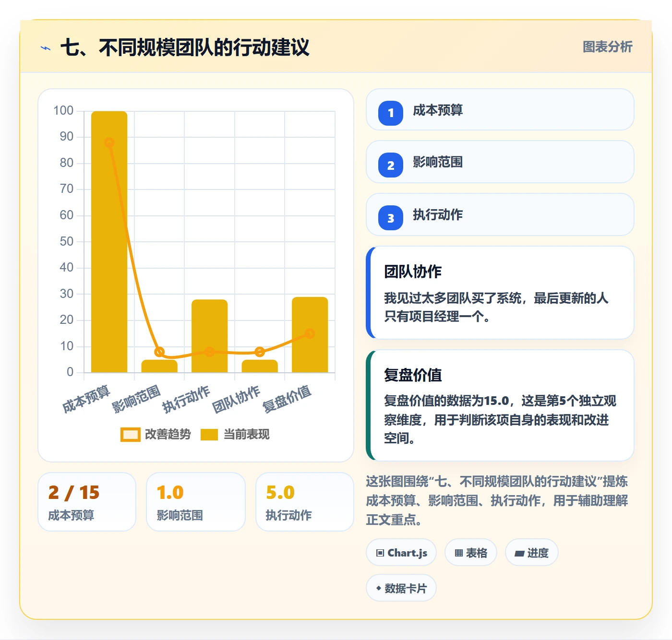Image resolution: width=672 pixels, height=640 pixels.
Task: Click the grid icon in the 表格 tag
Action: click(459, 553)
